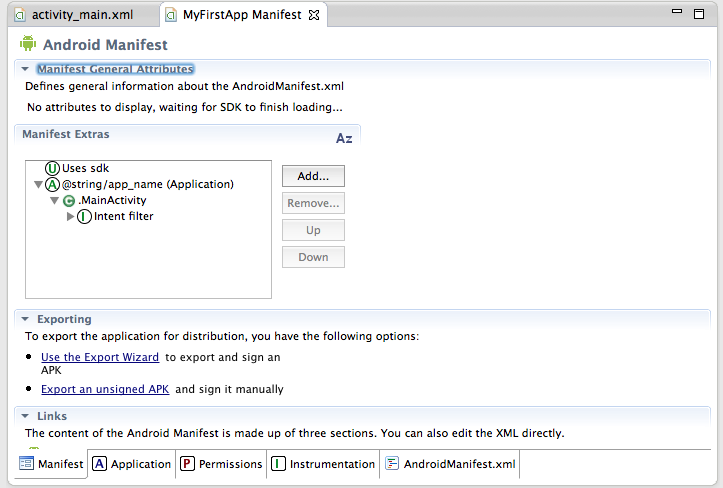
Task: Click the green .MainActivity class icon
Action: point(69,201)
